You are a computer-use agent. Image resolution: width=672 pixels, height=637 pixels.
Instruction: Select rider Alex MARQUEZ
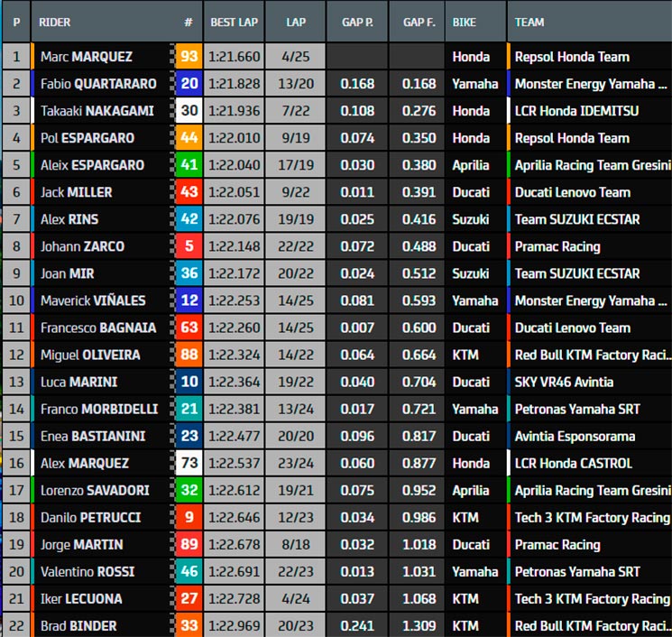pyautogui.click(x=85, y=463)
